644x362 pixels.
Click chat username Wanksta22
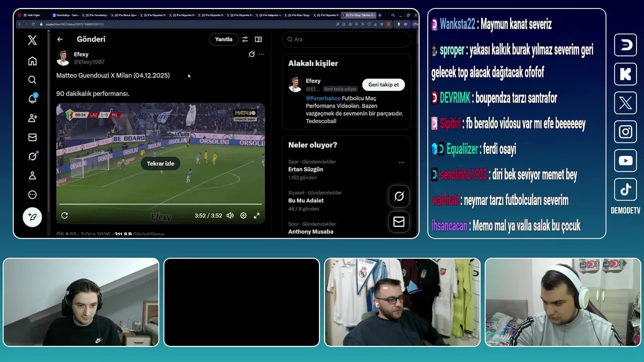click(x=457, y=24)
